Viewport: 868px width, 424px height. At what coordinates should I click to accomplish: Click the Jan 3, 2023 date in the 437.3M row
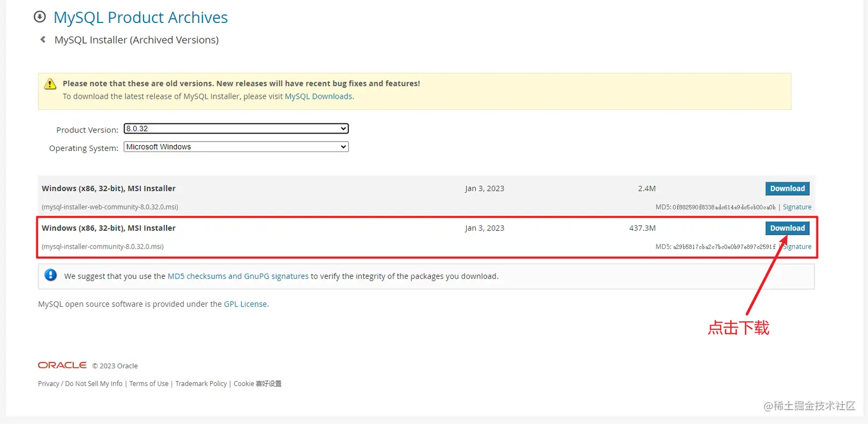[x=485, y=228]
